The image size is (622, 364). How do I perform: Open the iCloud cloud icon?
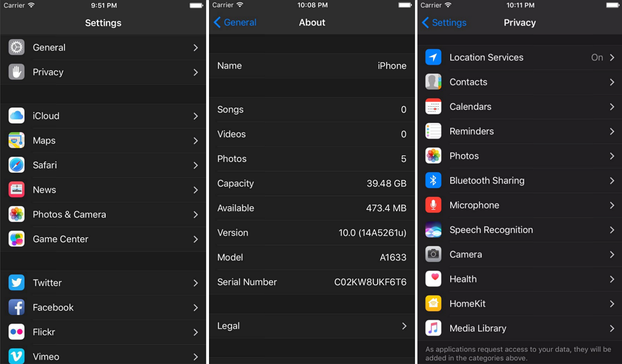(x=17, y=116)
